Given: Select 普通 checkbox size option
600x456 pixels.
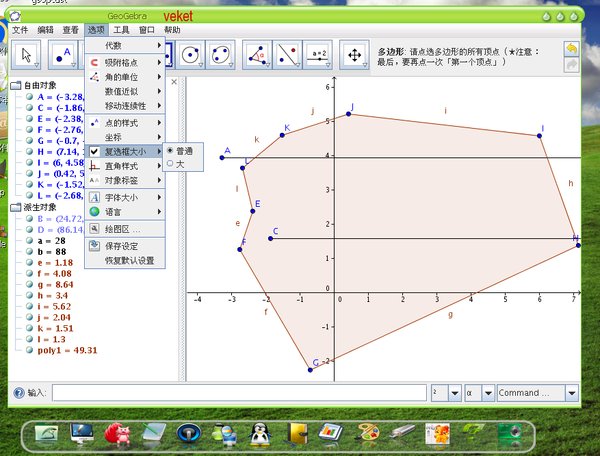Looking at the screenshot, I should pos(181,151).
